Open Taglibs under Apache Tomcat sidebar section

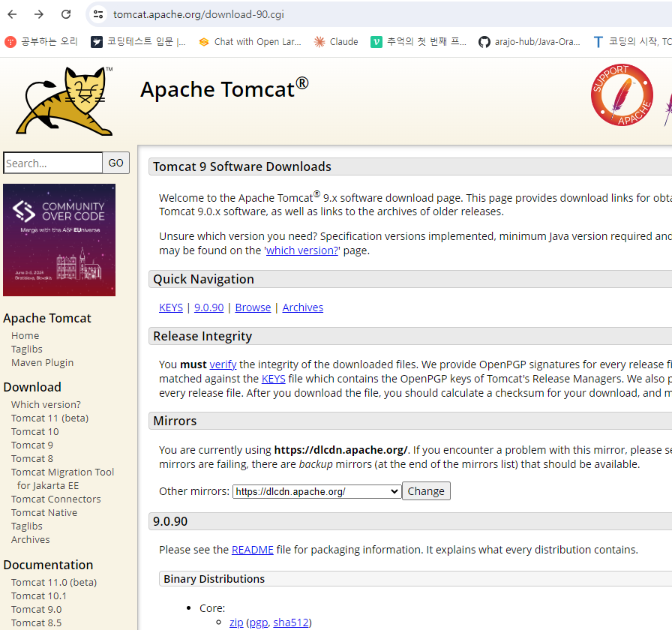tap(27, 349)
